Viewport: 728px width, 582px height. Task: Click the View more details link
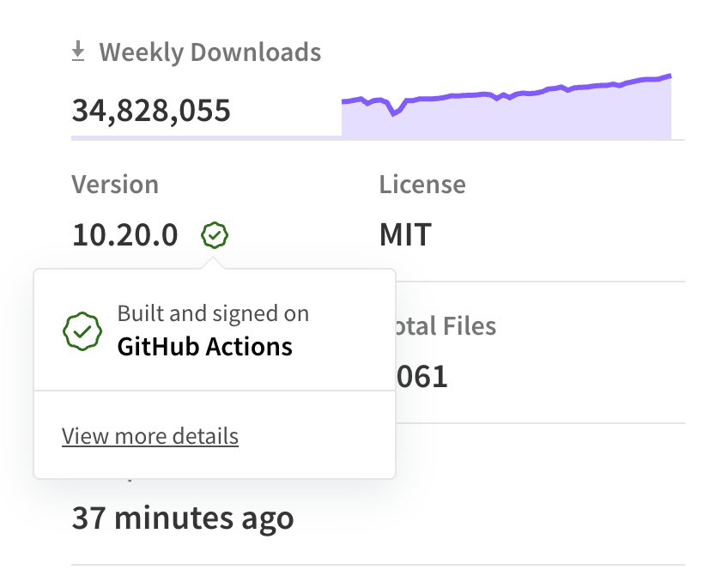point(149,436)
